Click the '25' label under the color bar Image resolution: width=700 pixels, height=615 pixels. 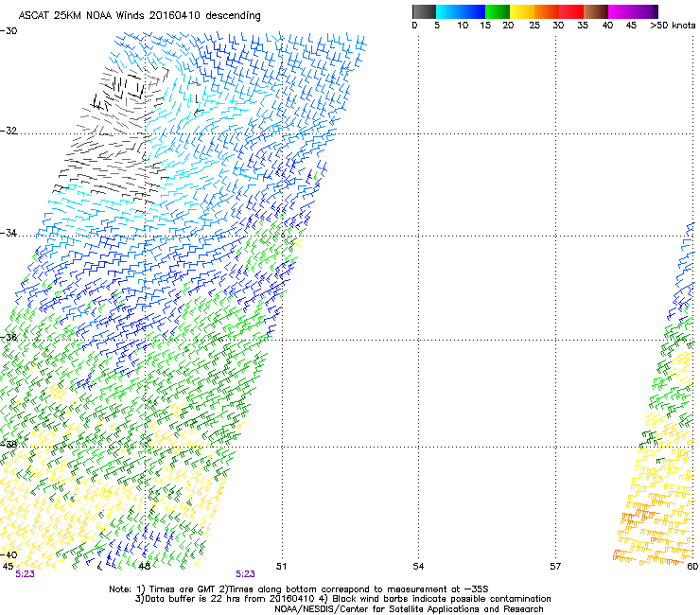point(534,26)
